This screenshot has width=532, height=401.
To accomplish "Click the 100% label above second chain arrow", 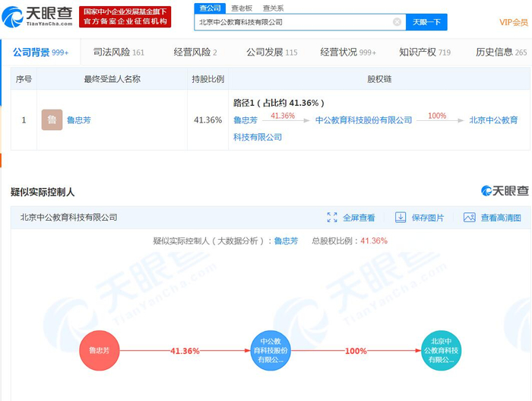I will click(x=437, y=116).
